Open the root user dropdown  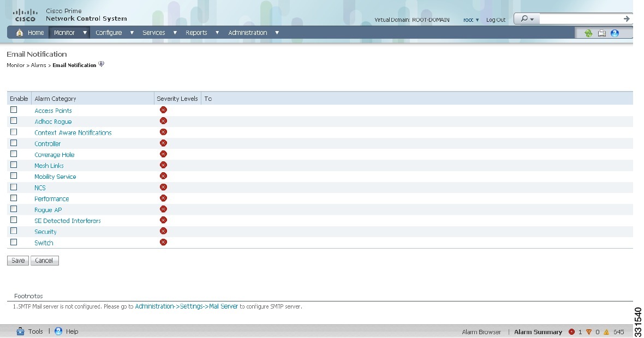(x=471, y=20)
